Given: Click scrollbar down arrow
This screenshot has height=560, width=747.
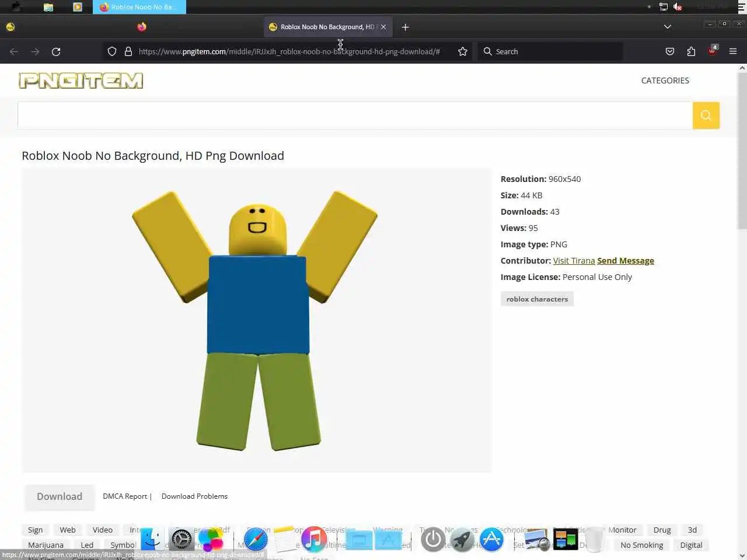Looking at the screenshot, I should click(x=742, y=555).
